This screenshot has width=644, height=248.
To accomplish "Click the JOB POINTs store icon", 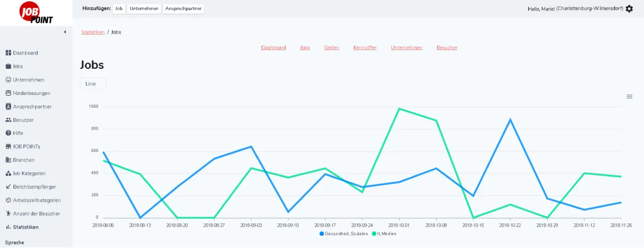I will coord(9,147).
